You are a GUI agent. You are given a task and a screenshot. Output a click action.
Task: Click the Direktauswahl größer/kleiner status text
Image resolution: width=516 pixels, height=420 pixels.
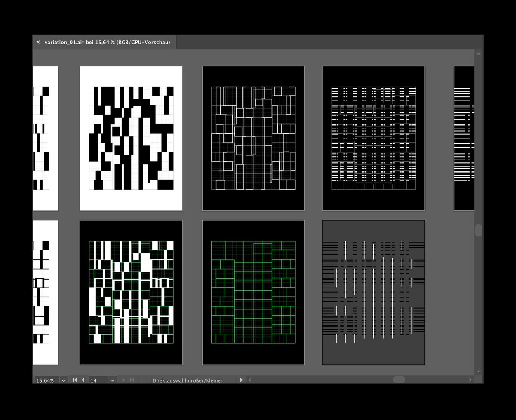tap(187, 380)
